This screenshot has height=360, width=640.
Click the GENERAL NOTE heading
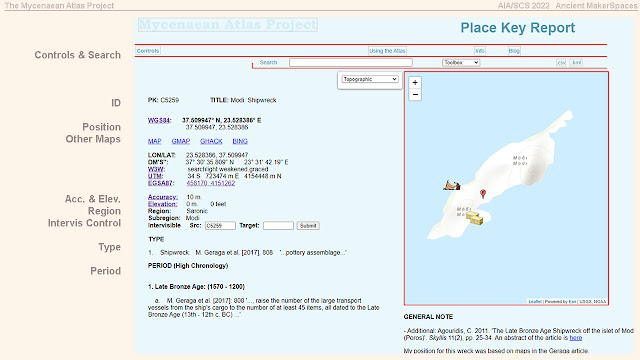tap(428, 317)
